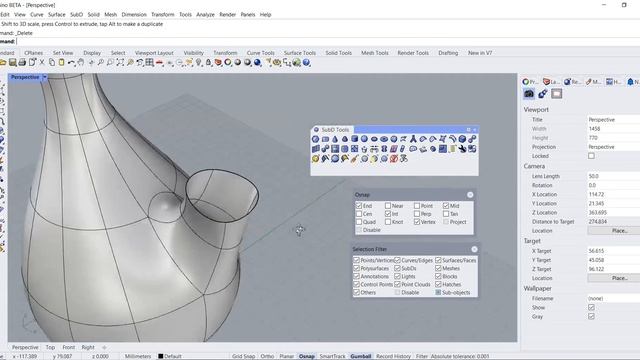640x360 pixels.
Task: Click the black Default layer color swatch
Action: 160,356
